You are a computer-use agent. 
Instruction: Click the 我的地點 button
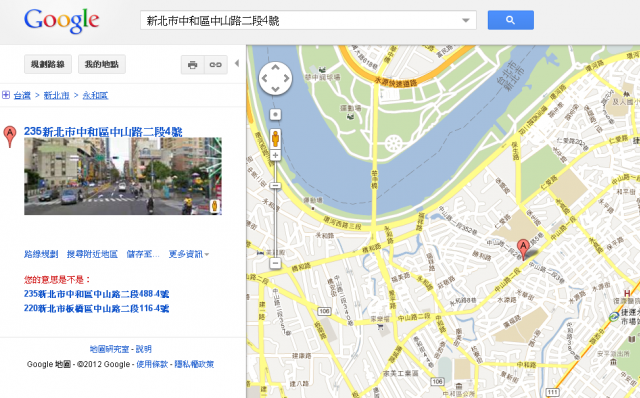click(x=102, y=64)
